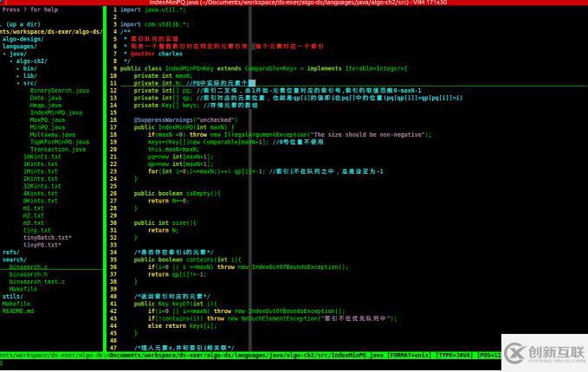Click the 'private Key[] keys;' line
This screenshot has height=372, width=588.
[196, 106]
